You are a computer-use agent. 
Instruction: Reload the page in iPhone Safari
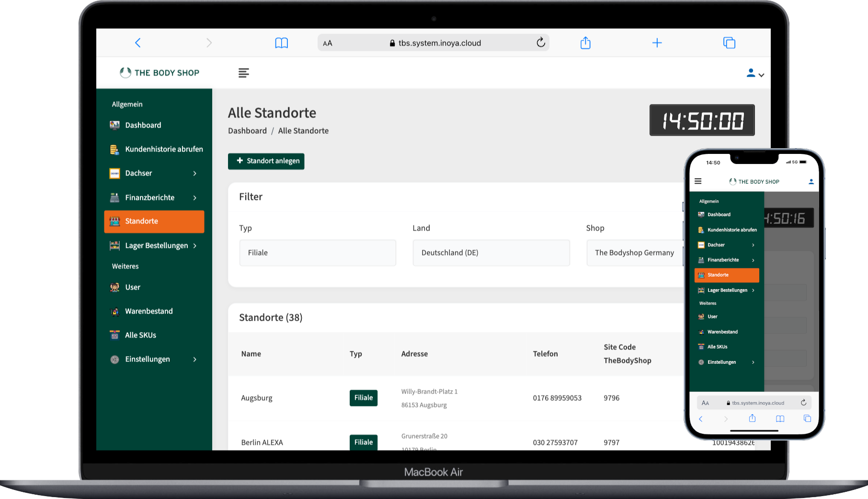(x=804, y=403)
